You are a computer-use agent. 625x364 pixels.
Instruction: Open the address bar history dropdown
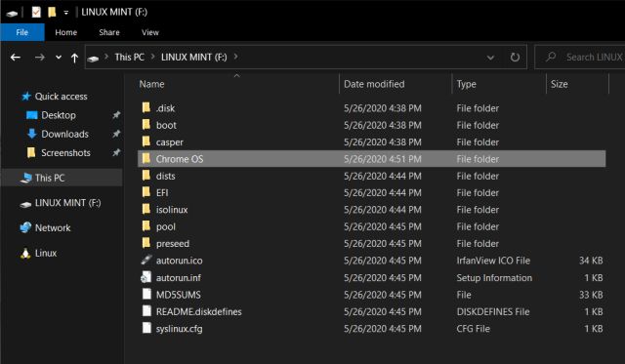point(490,58)
